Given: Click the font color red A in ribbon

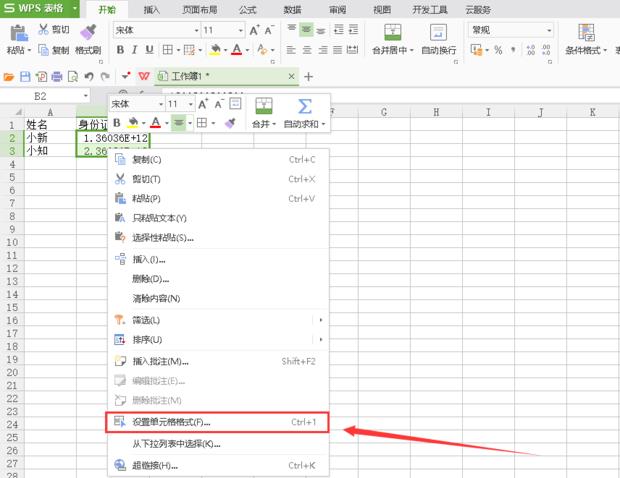Looking at the screenshot, I should coord(237,49).
